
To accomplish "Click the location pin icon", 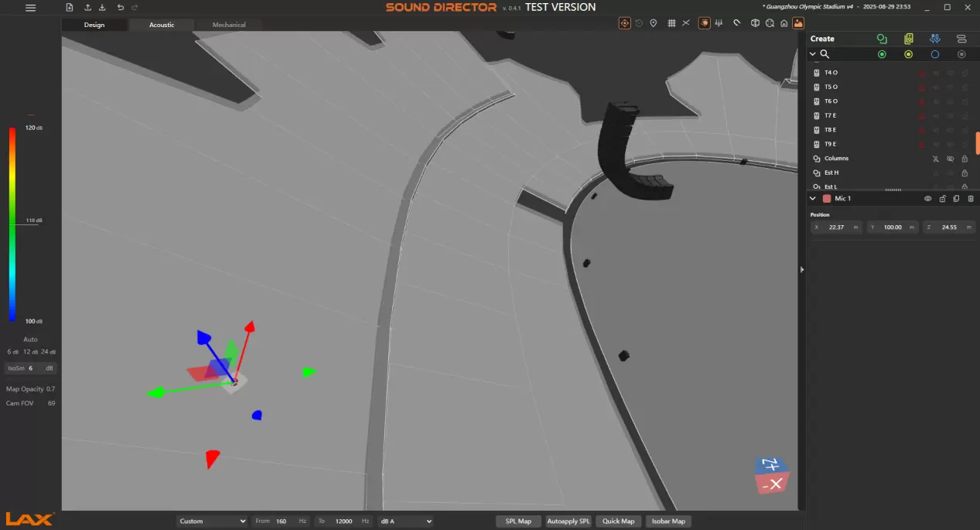I will click(654, 23).
